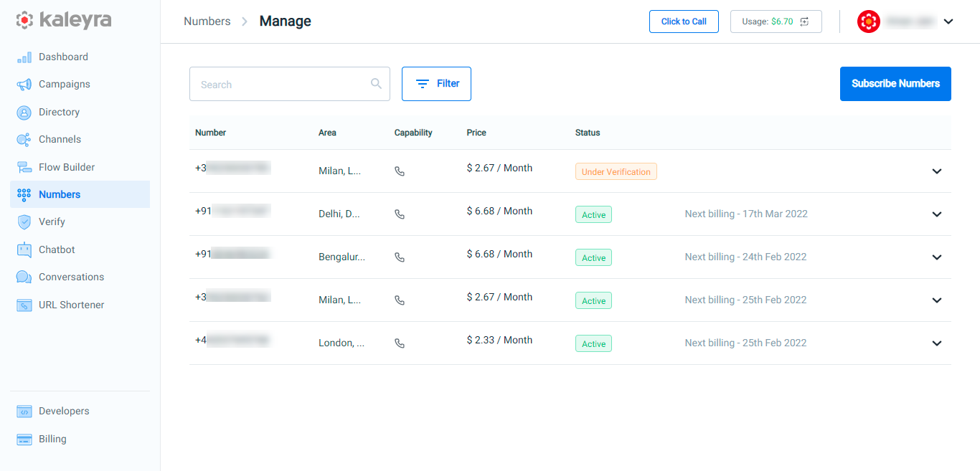Click the red profile avatar
Screen dimensions: 980x471
tap(869, 22)
